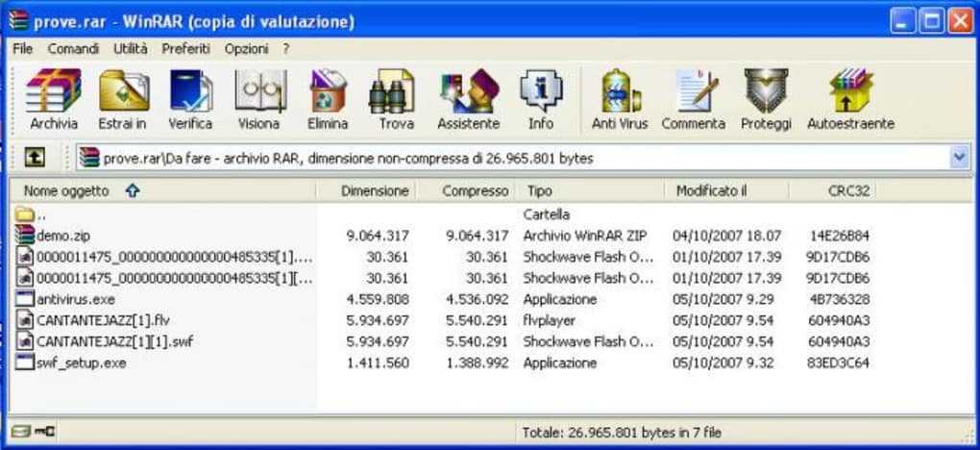Click WinRAR icon in the title bar
The image size is (980, 450).
tap(19, 21)
